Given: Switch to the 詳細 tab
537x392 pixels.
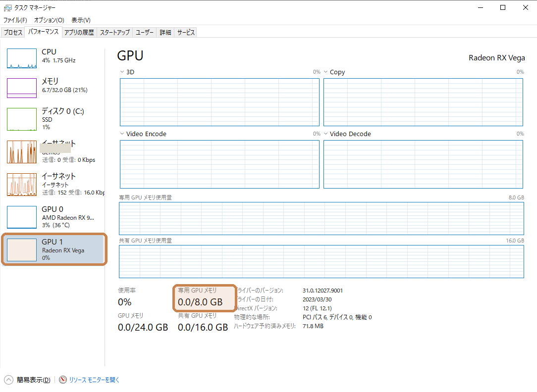Looking at the screenshot, I should tap(165, 33).
